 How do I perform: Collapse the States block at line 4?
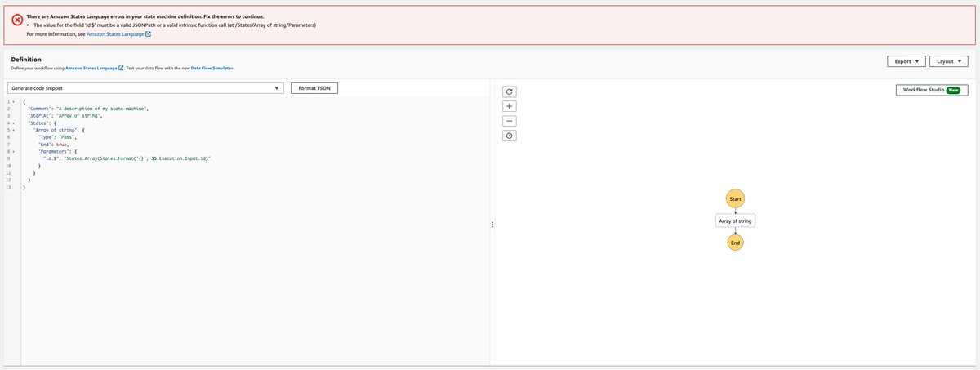point(16,123)
